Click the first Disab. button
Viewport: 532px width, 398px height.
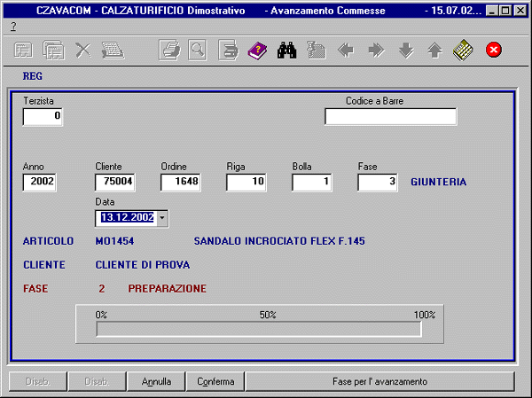pyautogui.click(x=38, y=381)
